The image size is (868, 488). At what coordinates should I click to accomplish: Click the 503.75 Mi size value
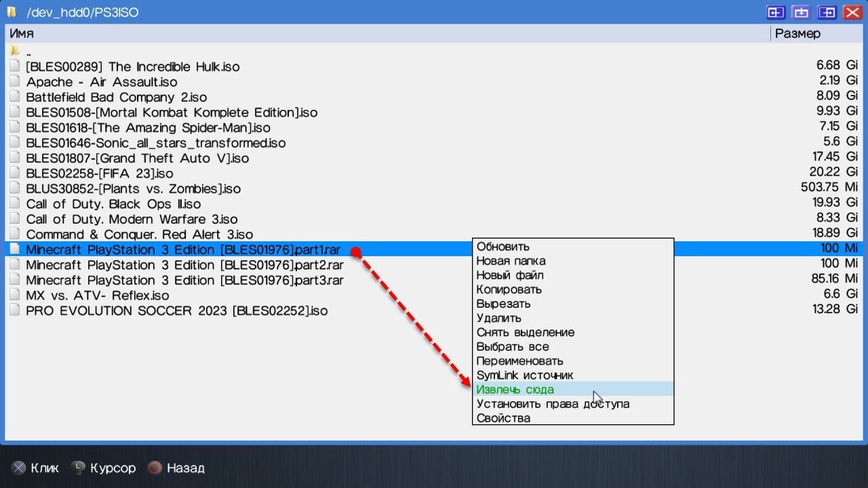[829, 188]
